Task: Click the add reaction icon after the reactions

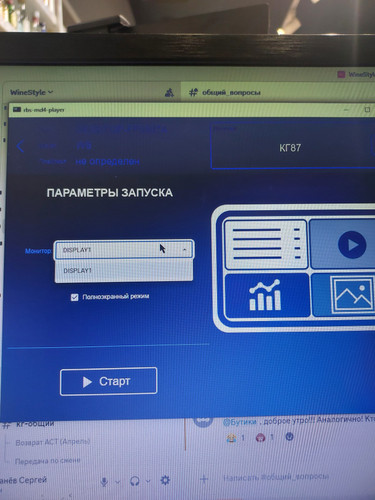Action: click(x=290, y=436)
